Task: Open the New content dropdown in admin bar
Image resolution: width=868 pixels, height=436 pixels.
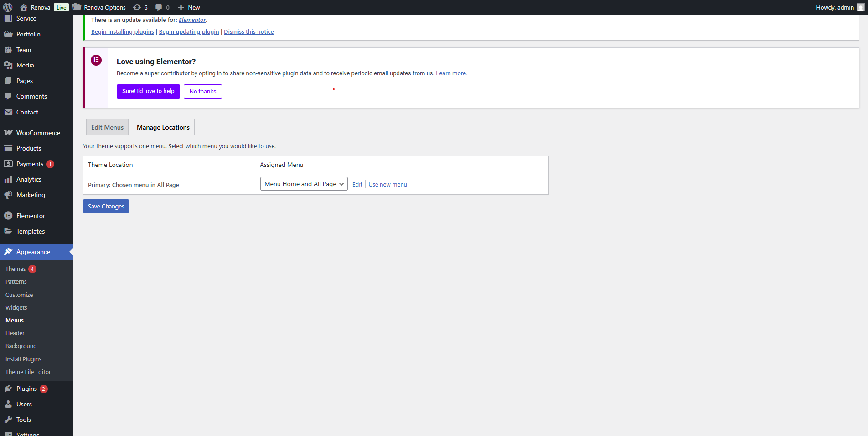Action: point(189,7)
